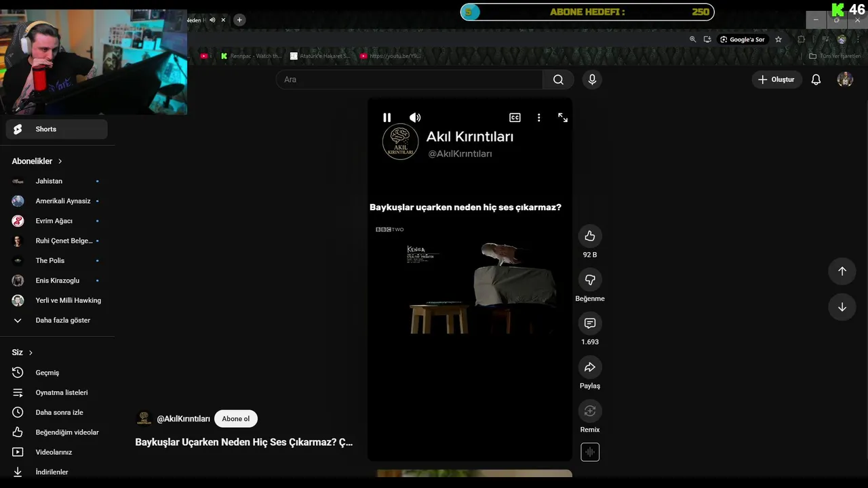Bookmark this page with the star
Screen dimensions: 868x488
[x=778, y=39]
